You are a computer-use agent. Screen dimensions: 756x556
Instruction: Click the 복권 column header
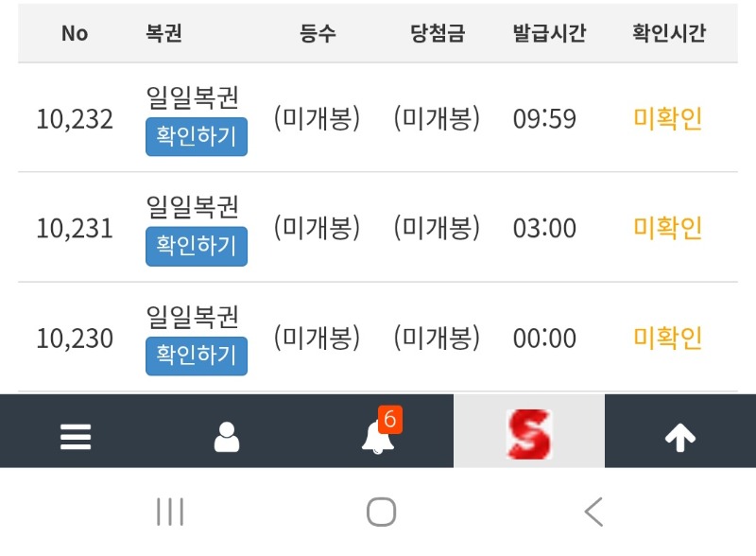(x=164, y=33)
